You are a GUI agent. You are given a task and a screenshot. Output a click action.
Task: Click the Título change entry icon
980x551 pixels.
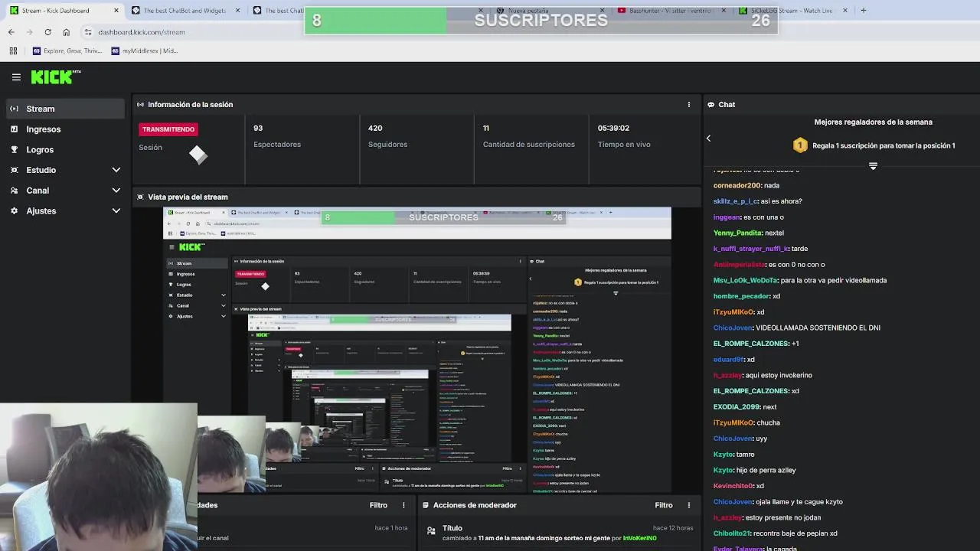tap(431, 530)
